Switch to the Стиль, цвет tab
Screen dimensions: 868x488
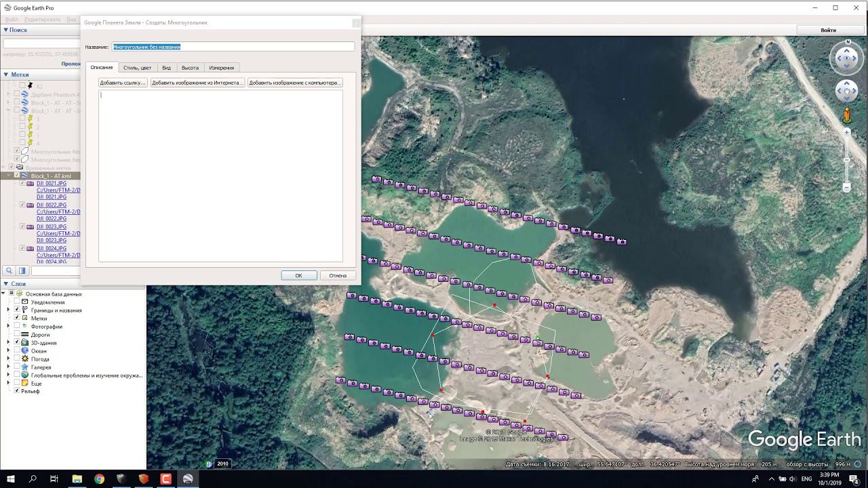137,68
